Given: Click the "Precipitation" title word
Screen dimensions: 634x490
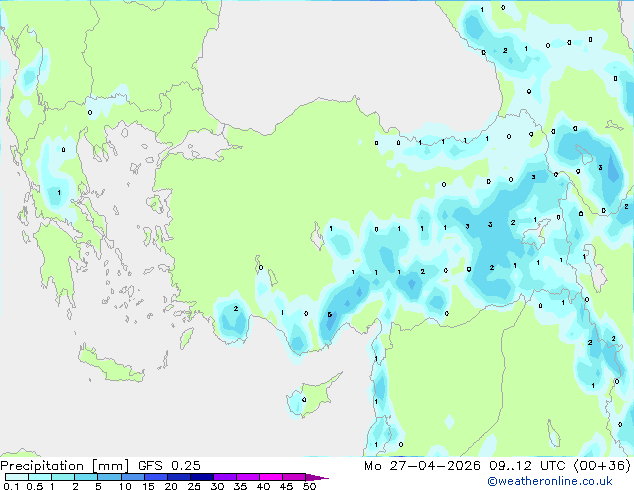Looking at the screenshot, I should click(x=42, y=466).
